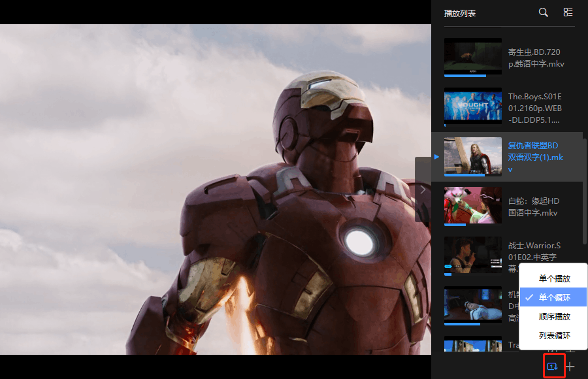
Task: Open the 白蛇：缘起HD thumbnail
Action: (473, 206)
